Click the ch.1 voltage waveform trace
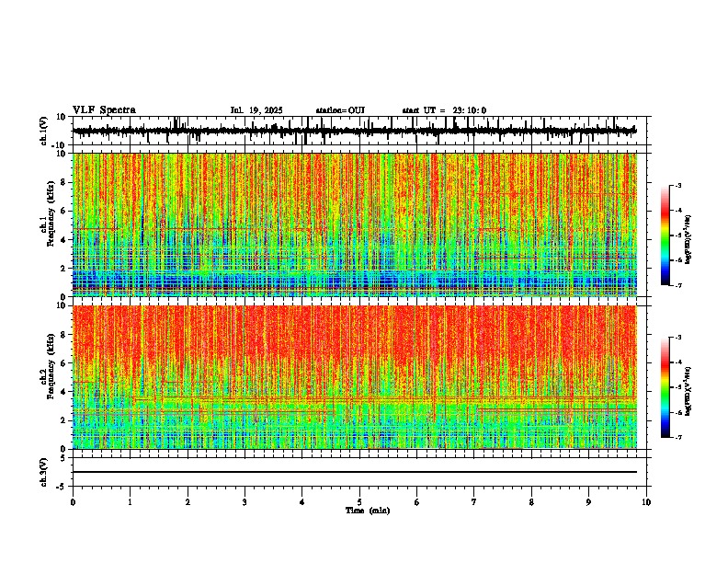728x563 pixels. coord(355,131)
